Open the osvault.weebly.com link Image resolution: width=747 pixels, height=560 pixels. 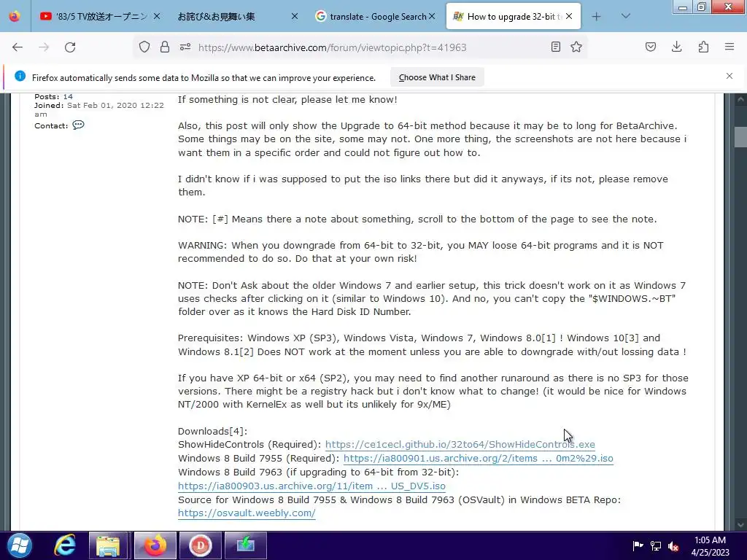(x=247, y=513)
